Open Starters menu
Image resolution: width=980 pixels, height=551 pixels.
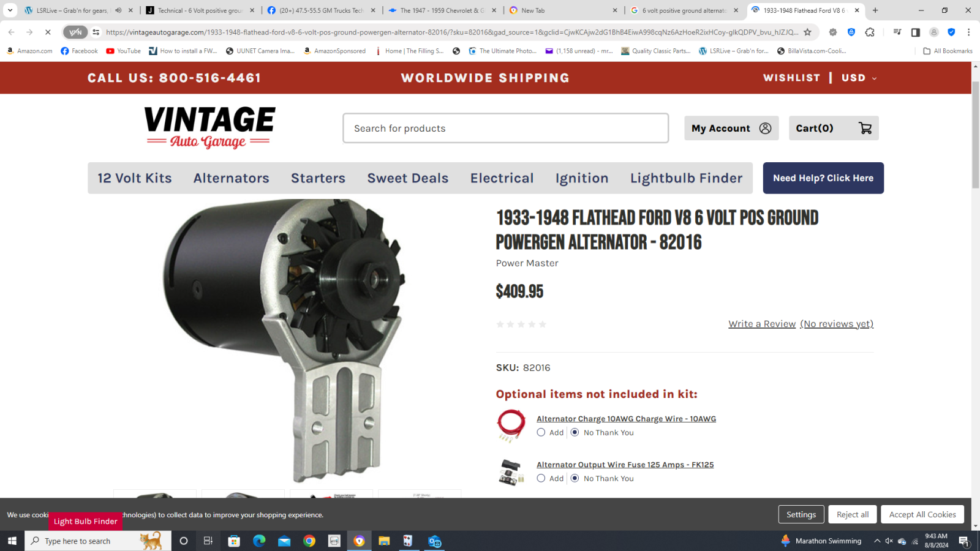tap(318, 178)
